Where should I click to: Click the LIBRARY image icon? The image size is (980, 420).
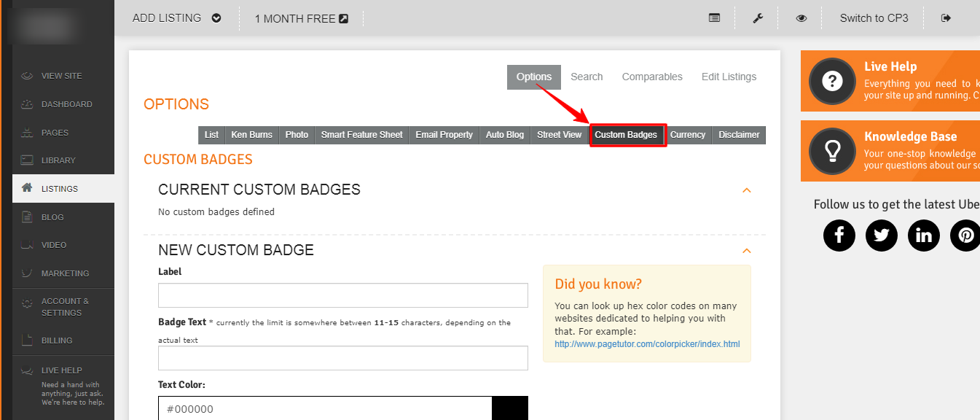click(27, 160)
